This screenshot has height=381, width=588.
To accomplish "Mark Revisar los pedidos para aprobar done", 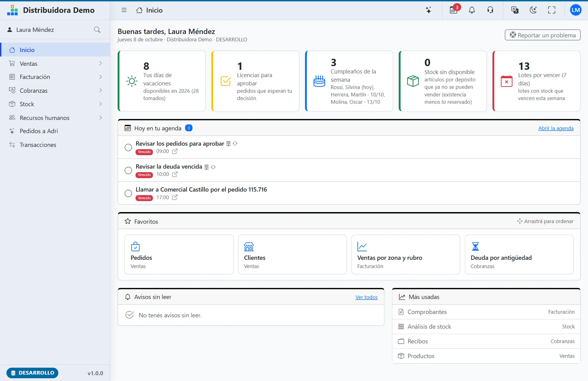I will coord(128,148).
